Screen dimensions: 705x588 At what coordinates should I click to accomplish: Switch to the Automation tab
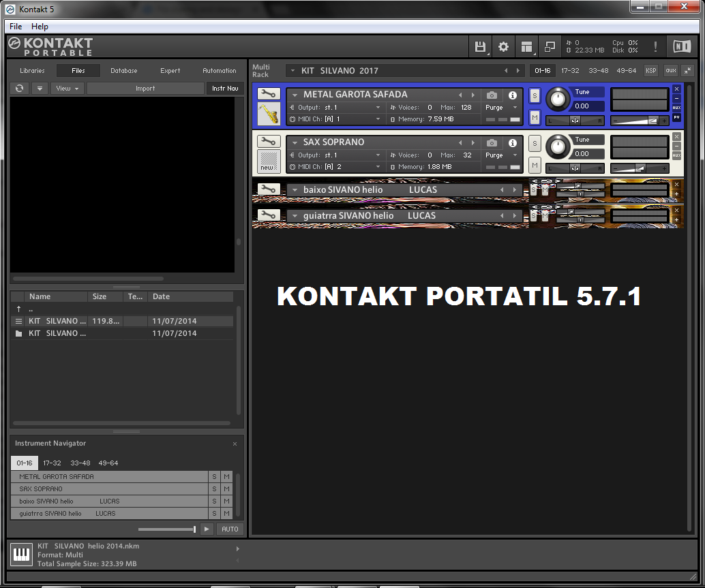coord(220,71)
